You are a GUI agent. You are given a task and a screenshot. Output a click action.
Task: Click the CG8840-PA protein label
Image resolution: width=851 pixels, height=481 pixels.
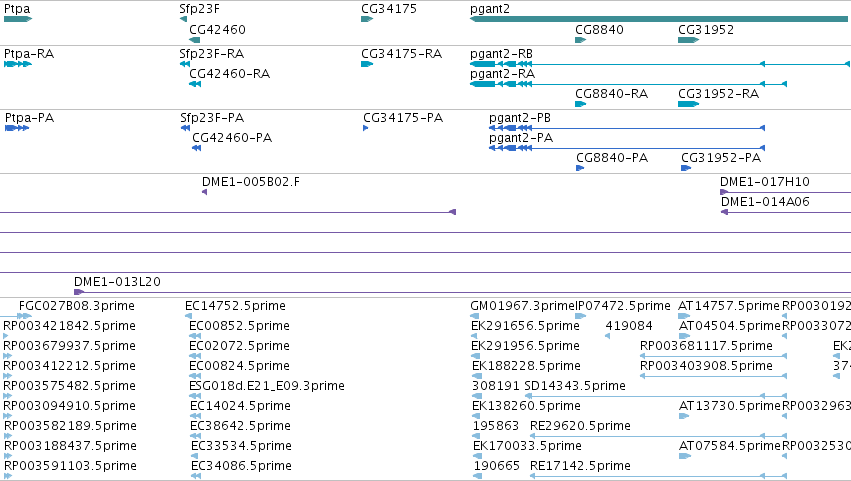(x=612, y=158)
